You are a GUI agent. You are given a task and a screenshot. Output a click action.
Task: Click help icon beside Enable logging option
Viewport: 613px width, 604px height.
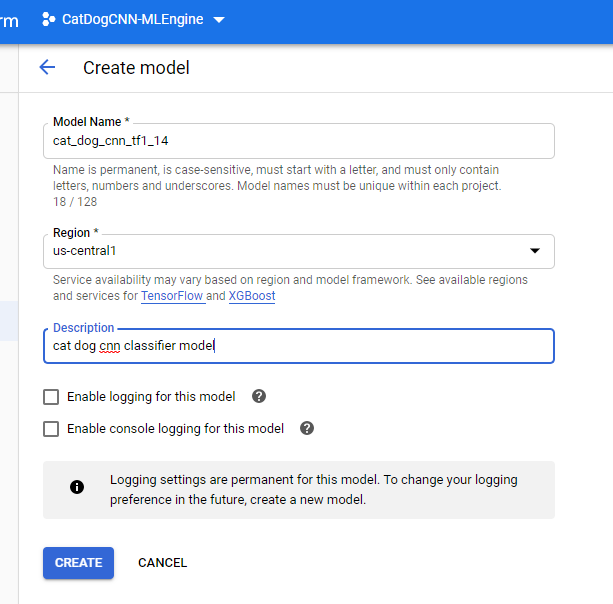[x=259, y=396]
